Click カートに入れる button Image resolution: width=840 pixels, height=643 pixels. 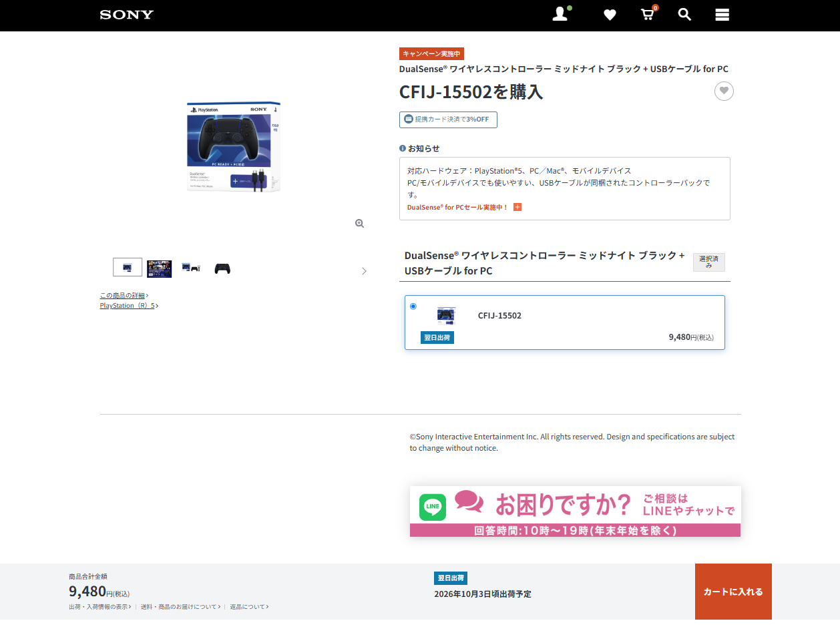733,592
